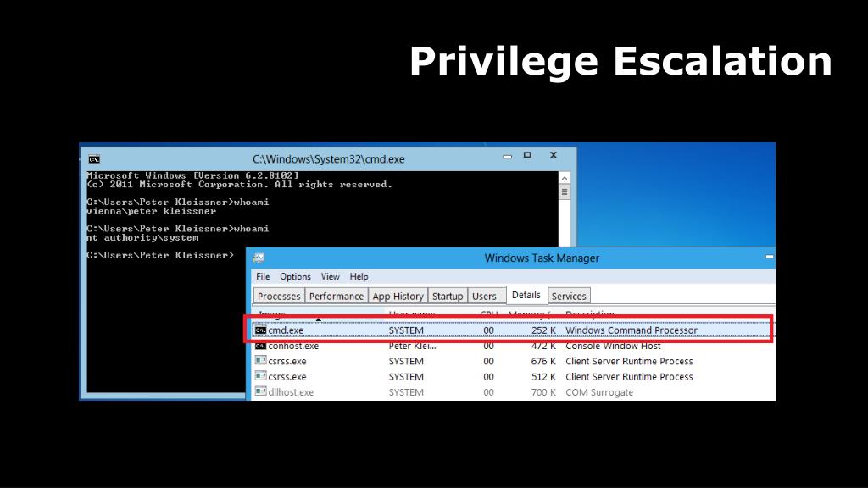Click the 252 K memory value

pyautogui.click(x=543, y=330)
